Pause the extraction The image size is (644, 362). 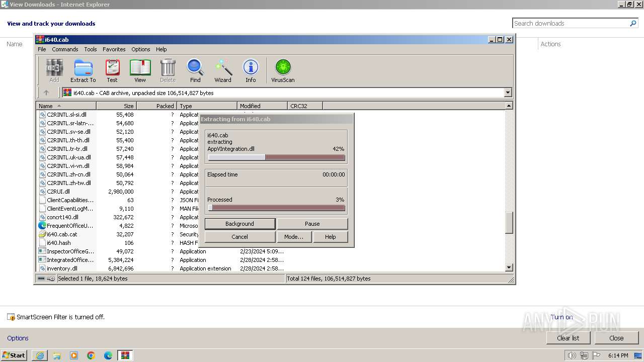[x=312, y=224]
